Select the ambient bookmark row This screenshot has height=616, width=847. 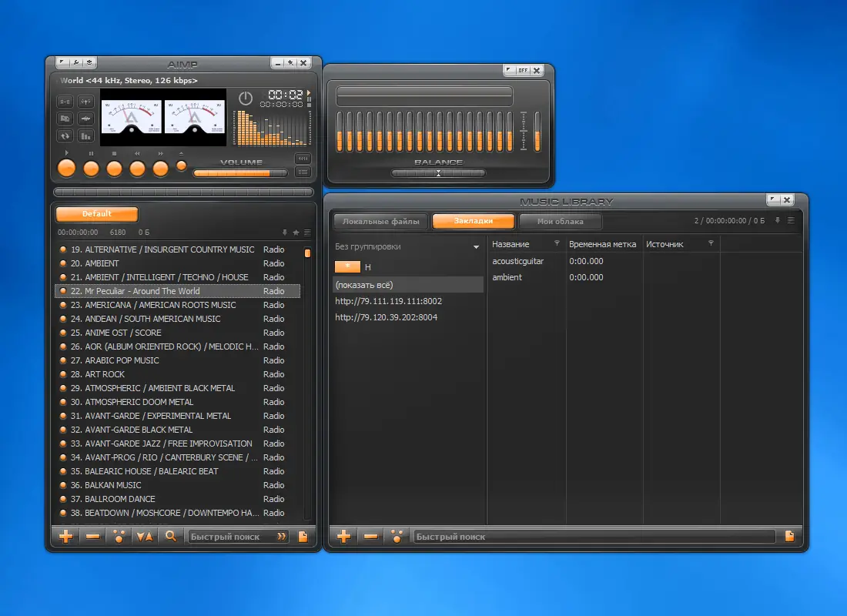(x=645, y=277)
